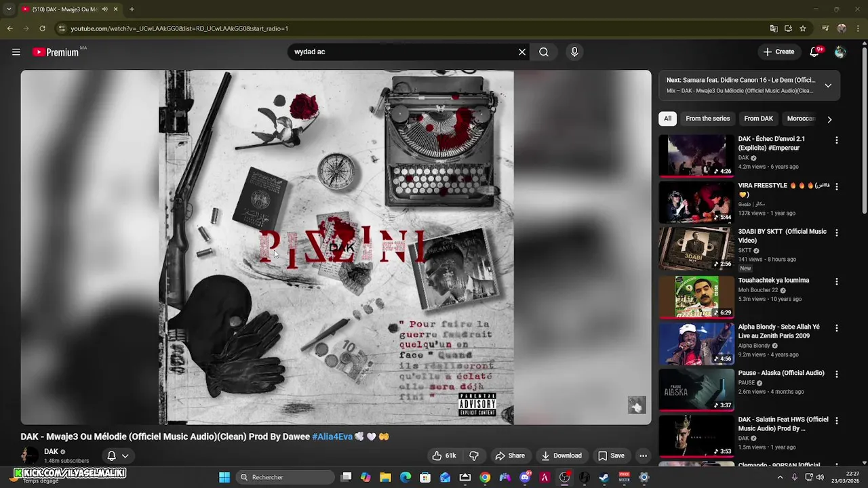Bookmark this page with star icon

pos(803,28)
